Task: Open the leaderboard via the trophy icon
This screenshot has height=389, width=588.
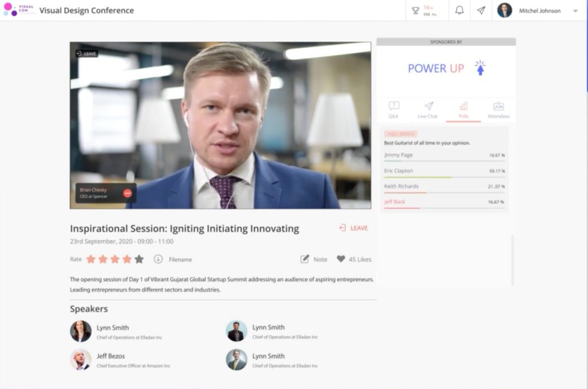Action: tap(415, 10)
